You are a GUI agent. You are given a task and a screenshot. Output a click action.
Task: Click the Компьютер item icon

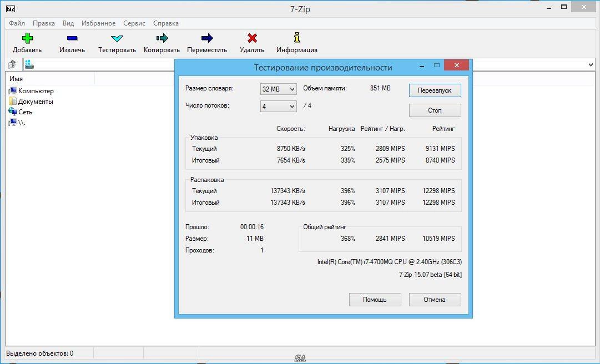(x=13, y=90)
